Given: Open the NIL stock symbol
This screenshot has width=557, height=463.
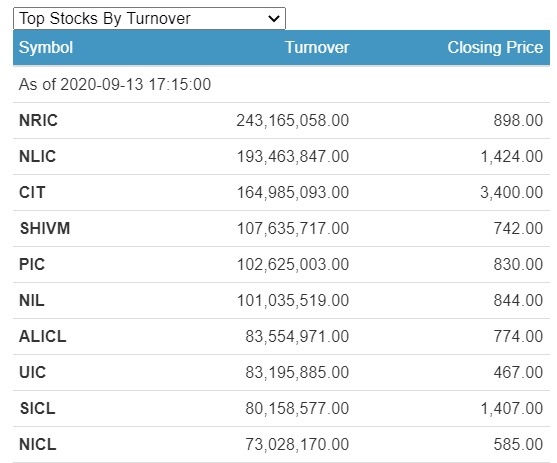Looking at the screenshot, I should coord(32,301).
